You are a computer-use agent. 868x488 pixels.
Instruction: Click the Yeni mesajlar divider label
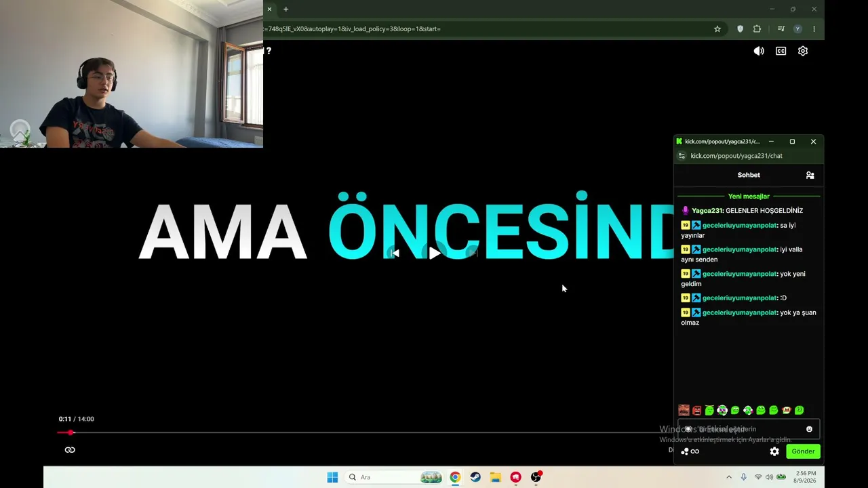(749, 197)
